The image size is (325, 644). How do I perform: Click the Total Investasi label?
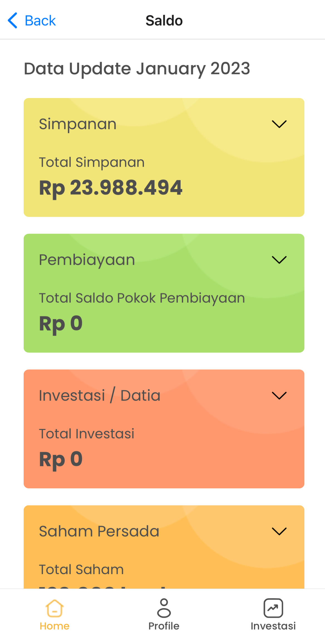point(87,434)
